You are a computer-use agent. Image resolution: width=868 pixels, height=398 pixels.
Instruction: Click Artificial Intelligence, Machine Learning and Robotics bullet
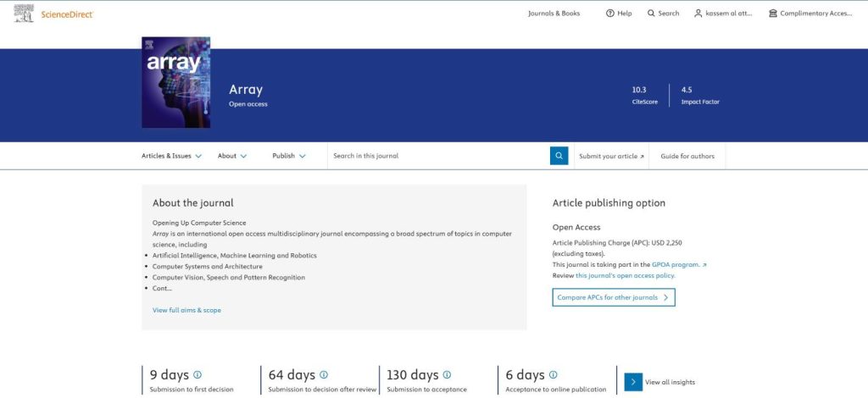[x=235, y=256]
